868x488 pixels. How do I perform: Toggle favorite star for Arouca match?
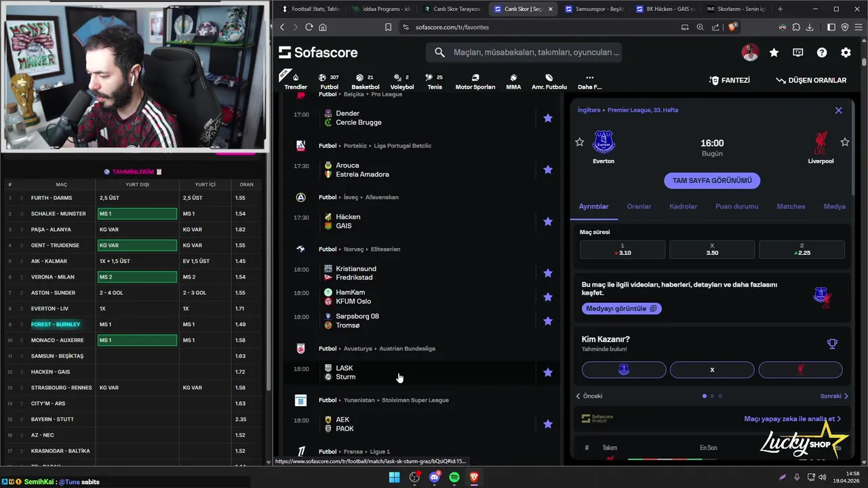point(548,169)
